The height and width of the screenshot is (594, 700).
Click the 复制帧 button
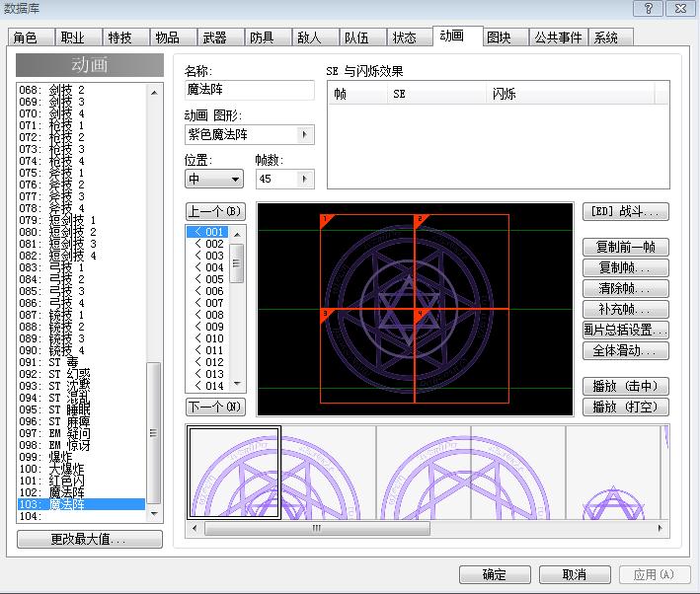tap(625, 267)
